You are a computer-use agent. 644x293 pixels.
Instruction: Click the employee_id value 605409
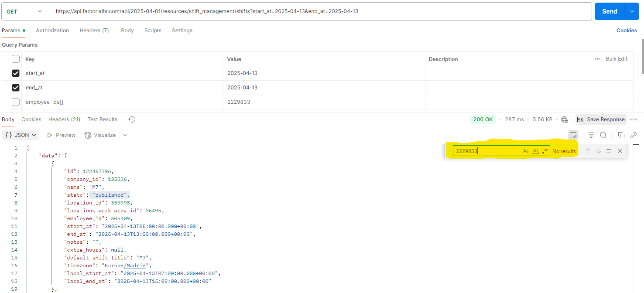point(120,218)
